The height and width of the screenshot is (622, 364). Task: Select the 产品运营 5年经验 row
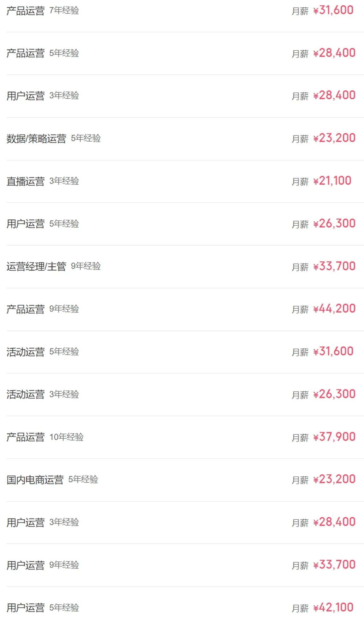click(x=26, y=53)
